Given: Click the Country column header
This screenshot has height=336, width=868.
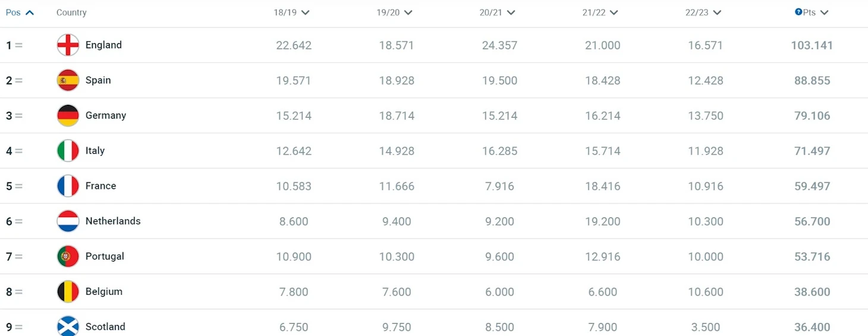Looking at the screenshot, I should (71, 12).
